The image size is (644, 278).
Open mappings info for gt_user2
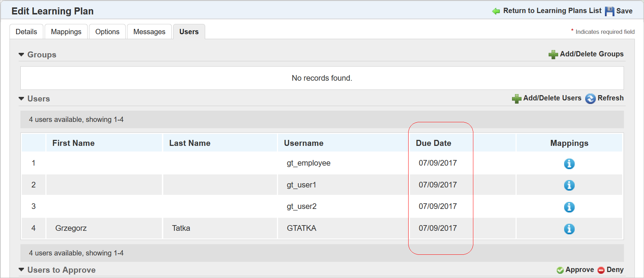coord(569,207)
